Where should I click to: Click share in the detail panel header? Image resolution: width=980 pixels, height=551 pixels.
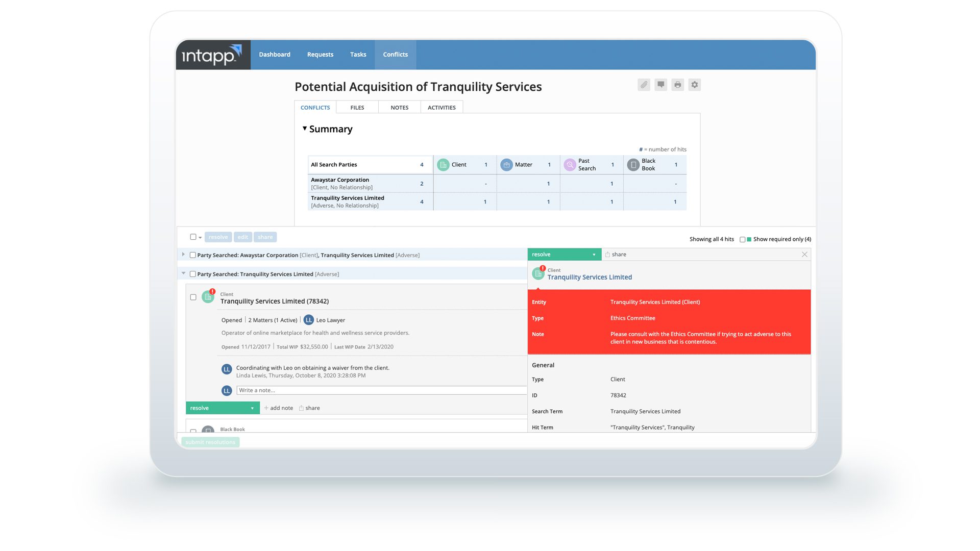click(x=616, y=255)
